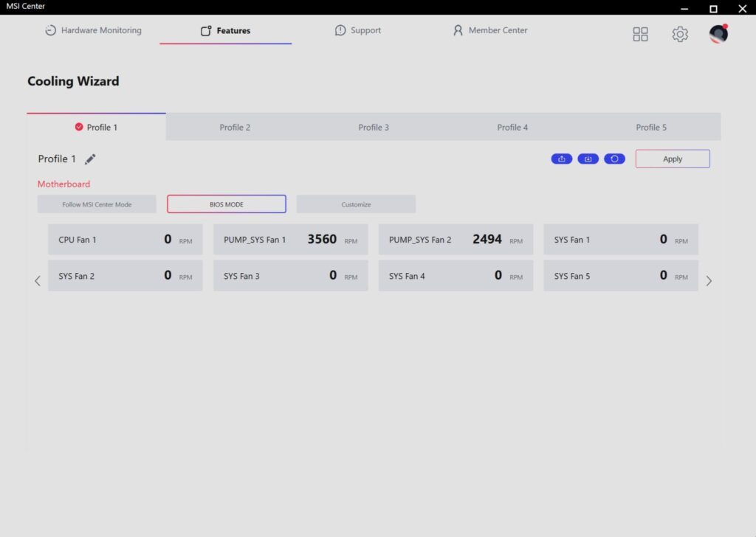The image size is (756, 537).
Task: Switch to the Profile 2 tab
Action: pos(235,127)
